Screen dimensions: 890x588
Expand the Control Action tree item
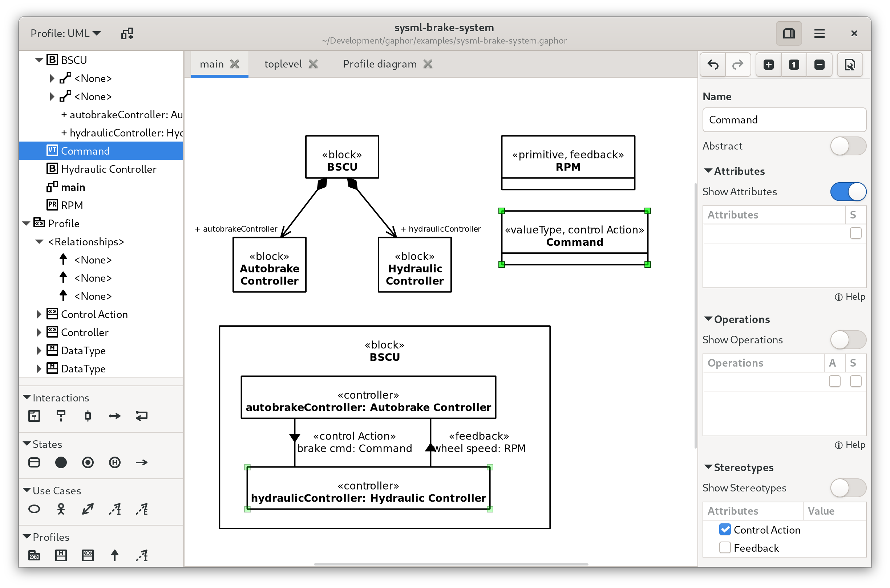[x=39, y=314]
